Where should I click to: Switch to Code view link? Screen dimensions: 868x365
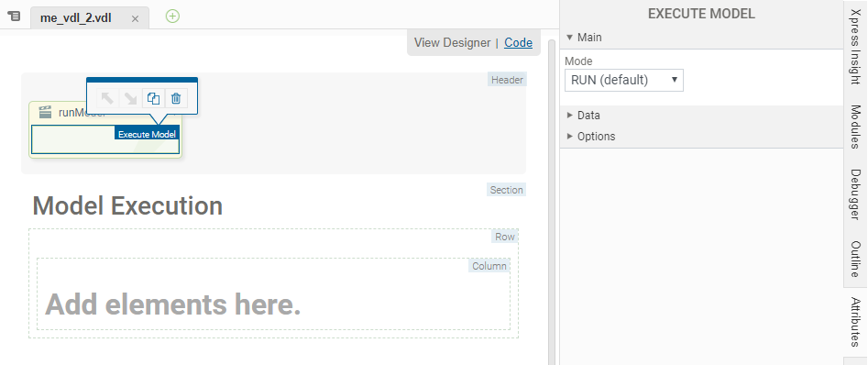(x=518, y=43)
